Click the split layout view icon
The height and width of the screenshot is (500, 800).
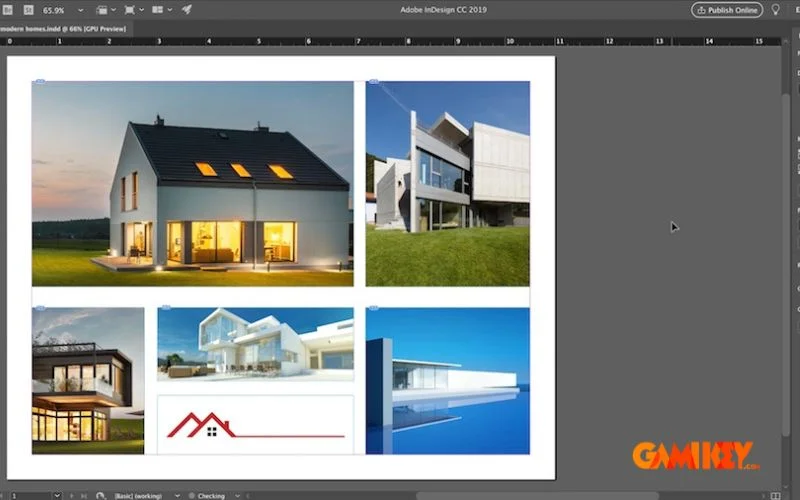pyautogui.click(x=776, y=496)
